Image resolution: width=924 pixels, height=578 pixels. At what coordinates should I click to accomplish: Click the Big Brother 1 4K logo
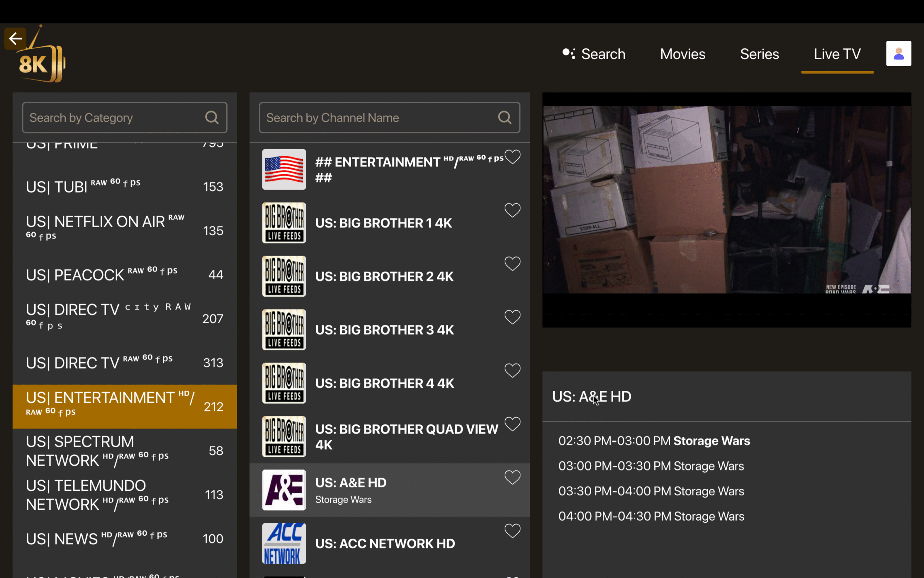tap(284, 223)
